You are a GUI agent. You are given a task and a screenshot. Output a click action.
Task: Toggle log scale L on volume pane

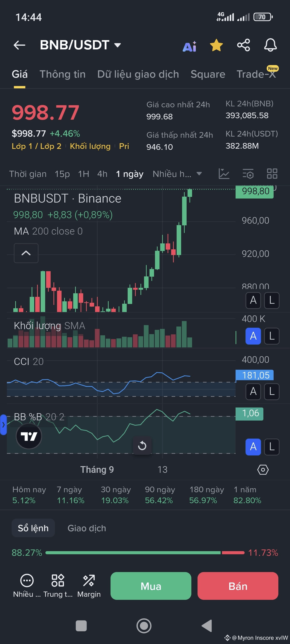click(x=272, y=336)
